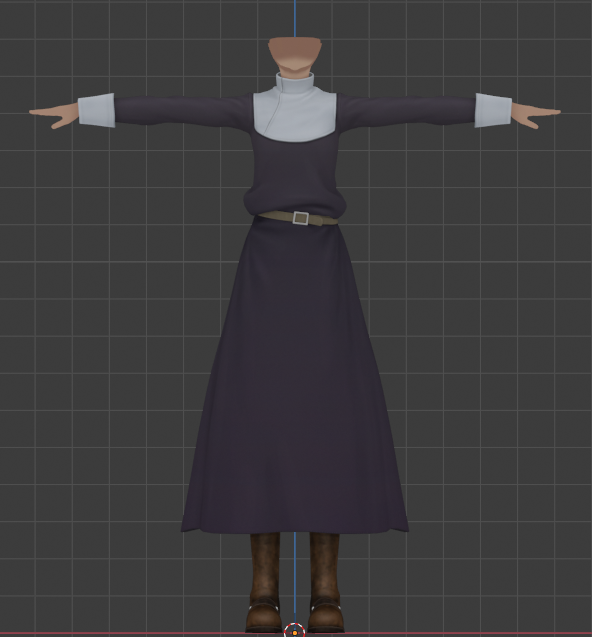Click the dark bodice above the belt
592x637 pixels.
click(295, 175)
